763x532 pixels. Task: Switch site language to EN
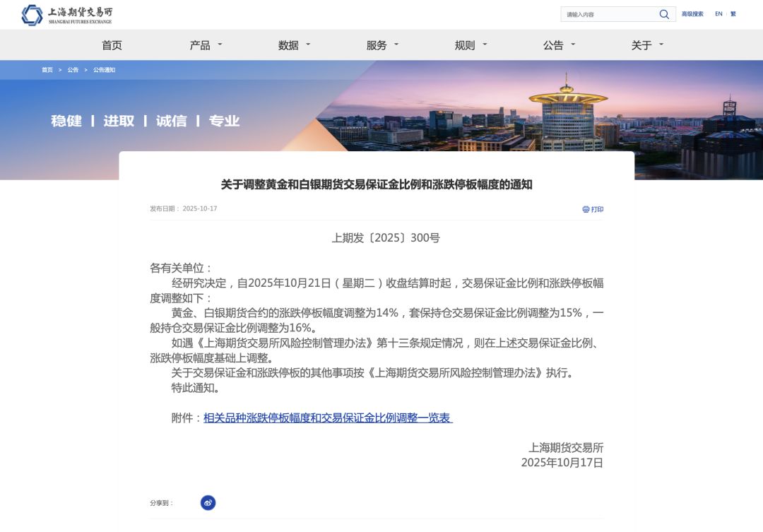click(718, 14)
